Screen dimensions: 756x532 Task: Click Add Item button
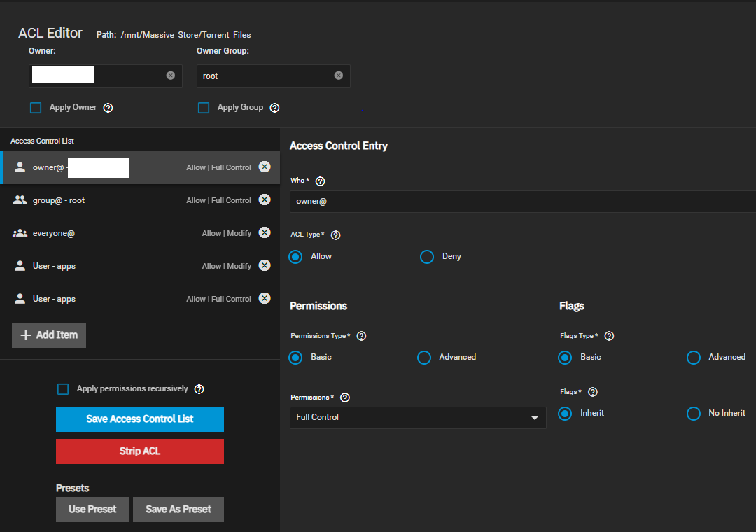pyautogui.click(x=49, y=335)
